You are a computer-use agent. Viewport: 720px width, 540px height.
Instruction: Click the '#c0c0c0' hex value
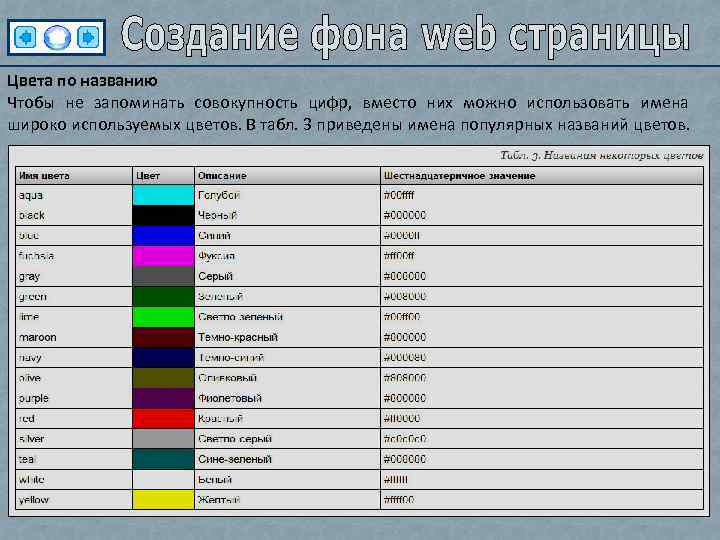405,439
